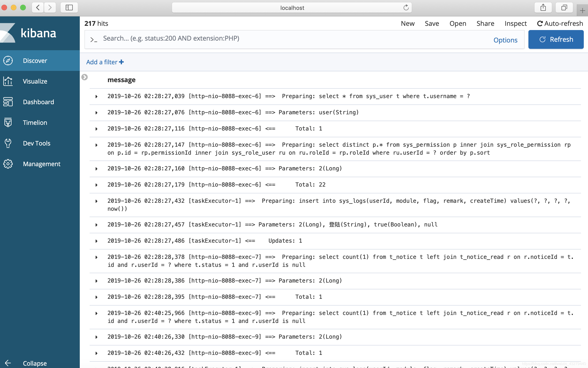Toggle the Safari sidebar button

[x=69, y=8]
